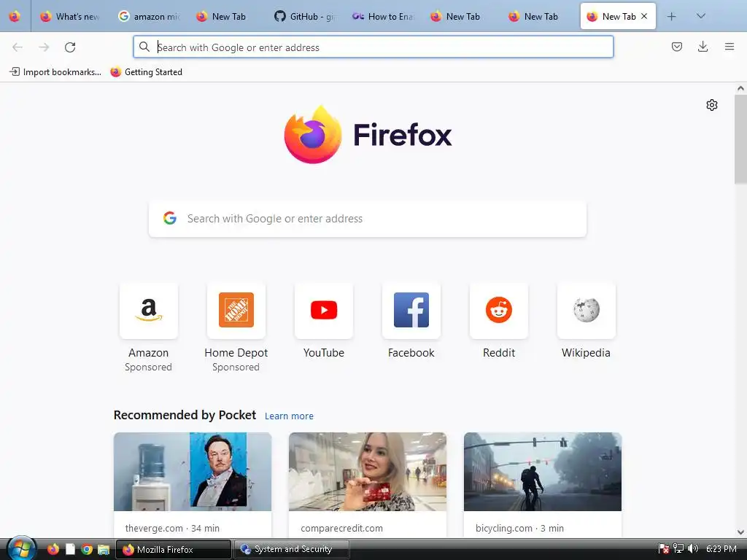Viewport: 747px width, 560px height.
Task: Launch Firefox from quick launch bar
Action: point(53,549)
